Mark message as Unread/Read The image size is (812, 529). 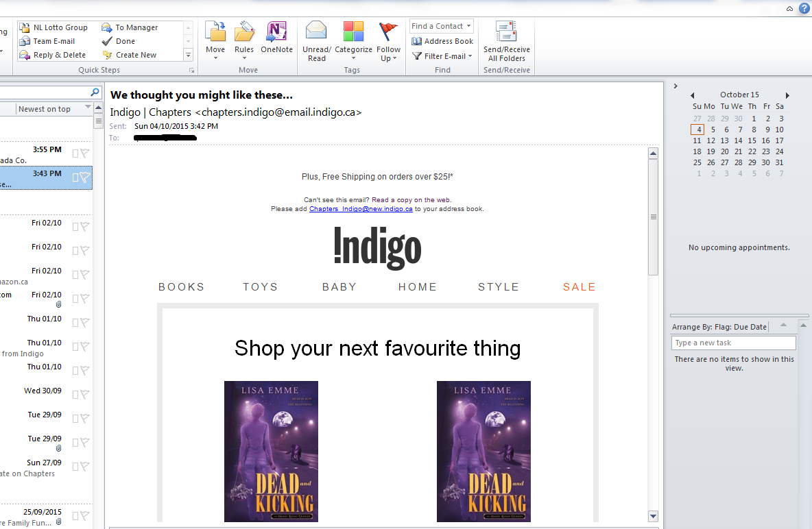click(316, 32)
